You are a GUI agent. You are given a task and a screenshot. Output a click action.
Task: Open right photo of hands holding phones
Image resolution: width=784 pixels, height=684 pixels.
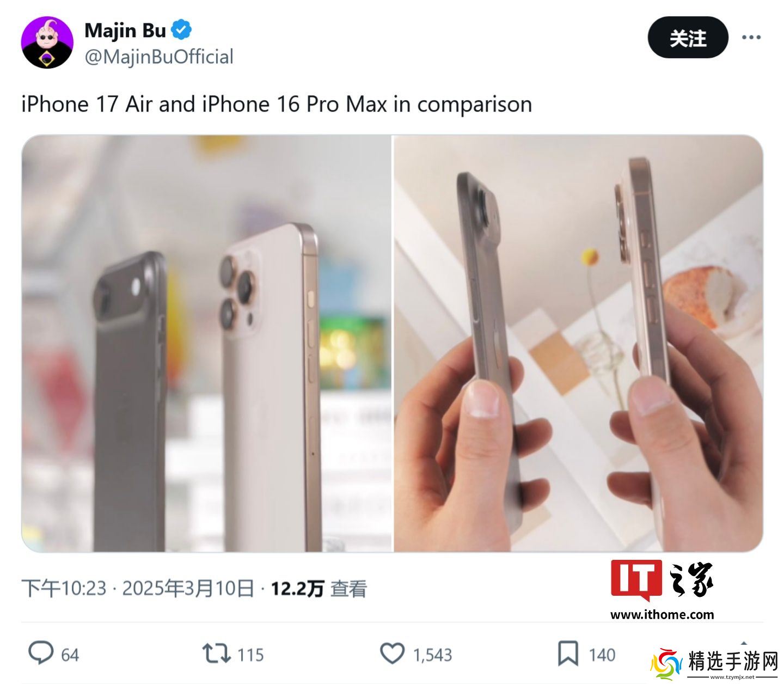[x=578, y=344]
